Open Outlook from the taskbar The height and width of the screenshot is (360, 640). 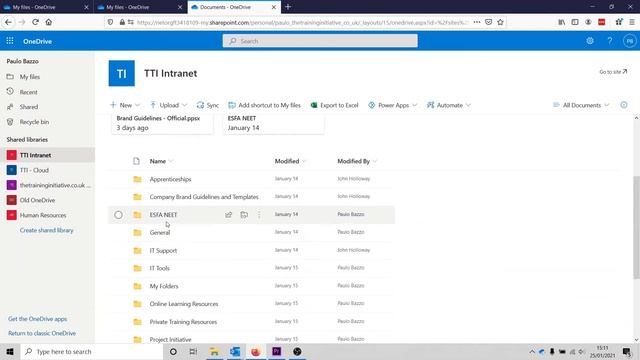[x=235, y=351]
